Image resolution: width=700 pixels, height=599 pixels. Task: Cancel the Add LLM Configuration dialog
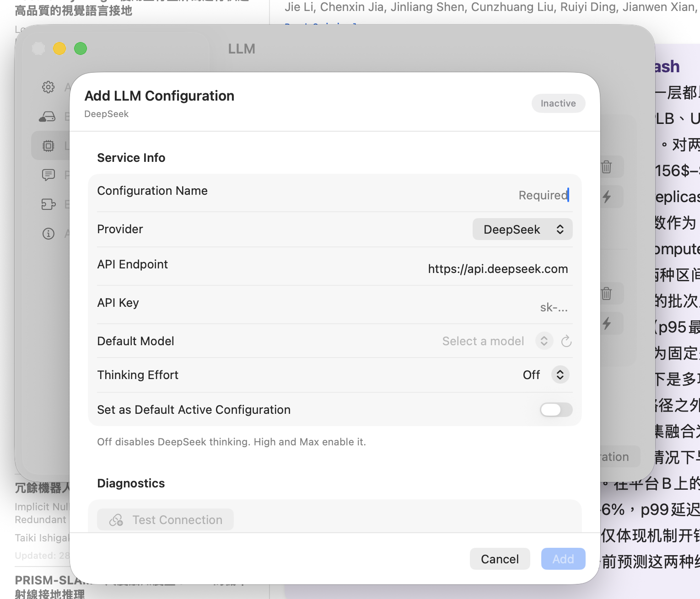tap(500, 559)
